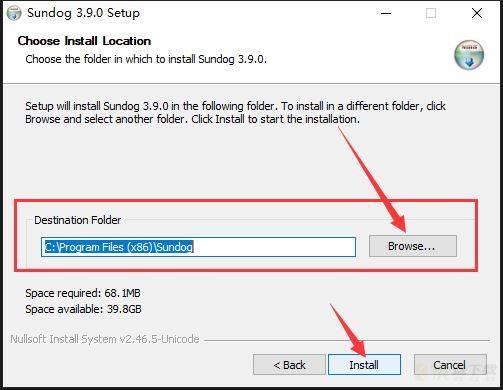This screenshot has width=503, height=390.
Task: Click the greyed-out maximize window icon
Action: (x=431, y=13)
